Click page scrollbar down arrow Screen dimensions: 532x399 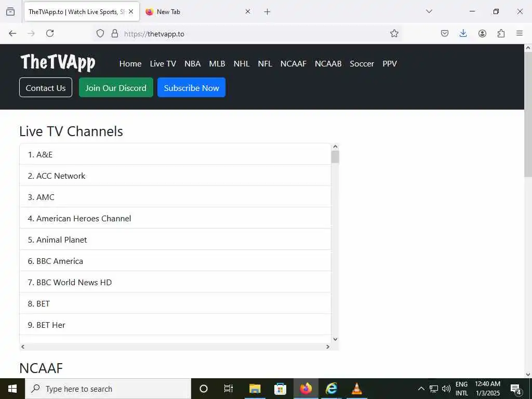[x=528, y=374]
